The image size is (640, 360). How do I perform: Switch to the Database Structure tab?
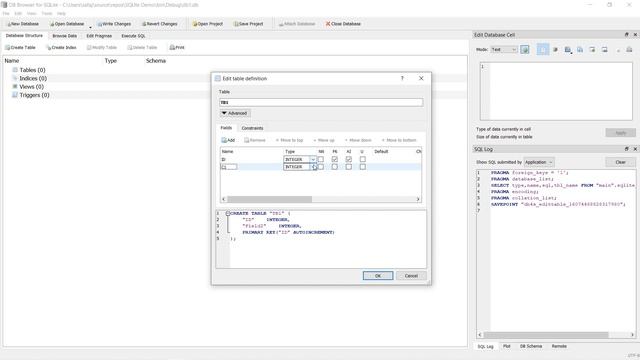click(24, 36)
